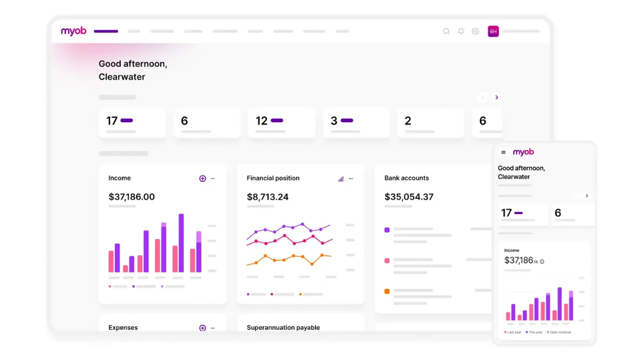Click the plus icon on the Expenses card

click(x=202, y=328)
